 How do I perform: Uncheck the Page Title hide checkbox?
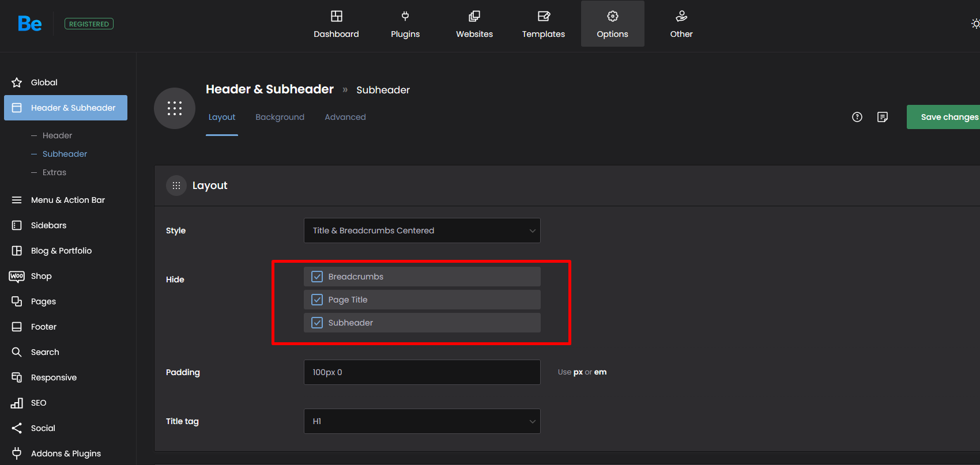point(317,300)
